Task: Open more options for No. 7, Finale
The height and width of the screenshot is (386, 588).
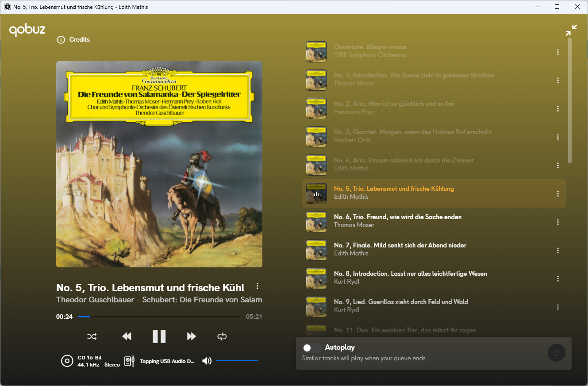Action: point(558,251)
